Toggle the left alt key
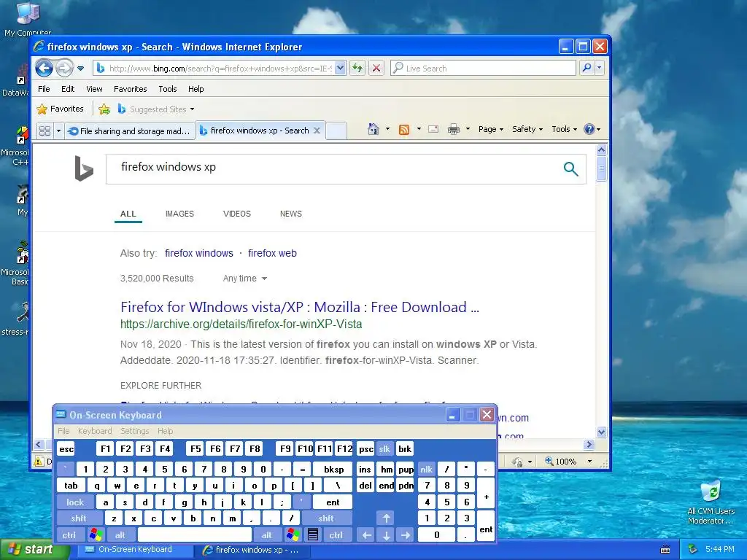Viewport: 747px width, 560px height. [120, 534]
